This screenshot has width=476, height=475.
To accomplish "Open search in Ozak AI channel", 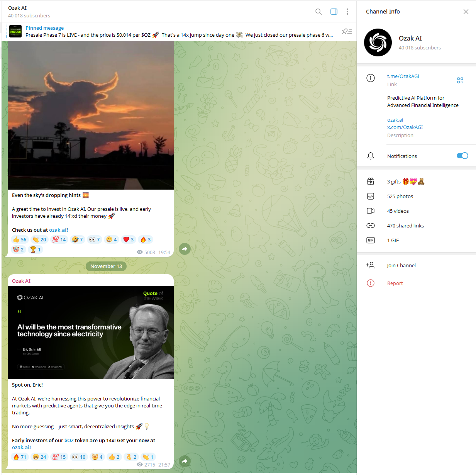I will point(318,12).
